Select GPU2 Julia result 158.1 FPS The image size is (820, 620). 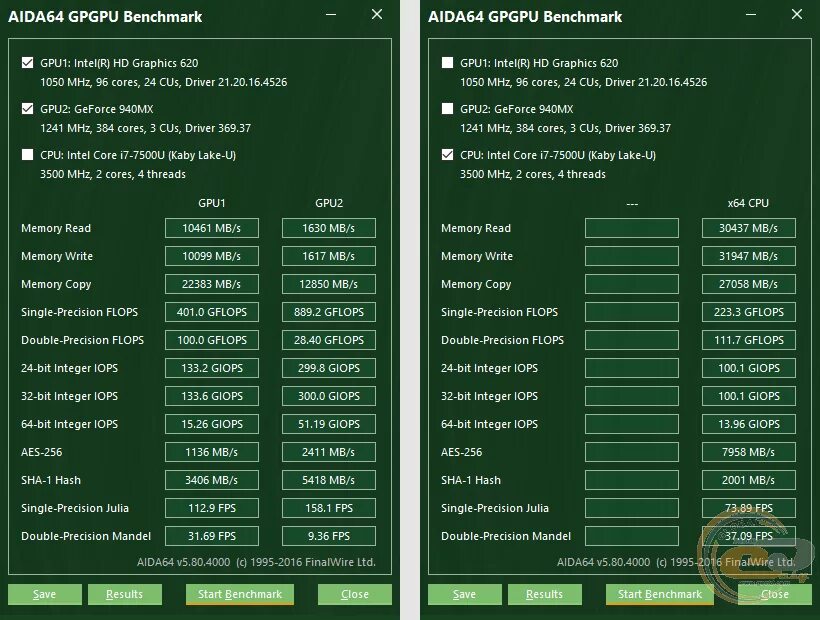coord(328,508)
